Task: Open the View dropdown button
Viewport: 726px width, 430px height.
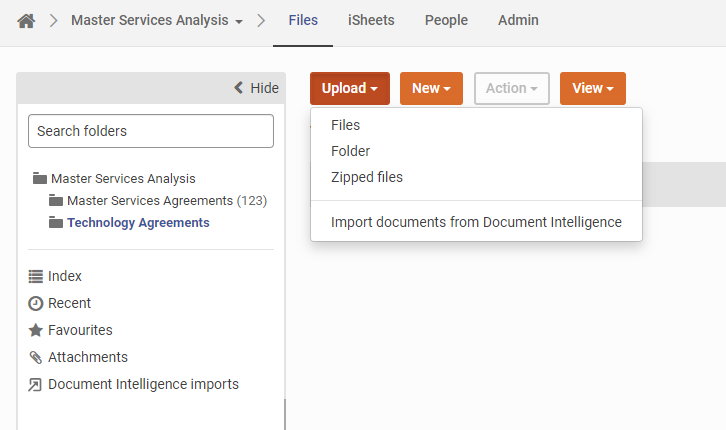Action: coord(592,88)
